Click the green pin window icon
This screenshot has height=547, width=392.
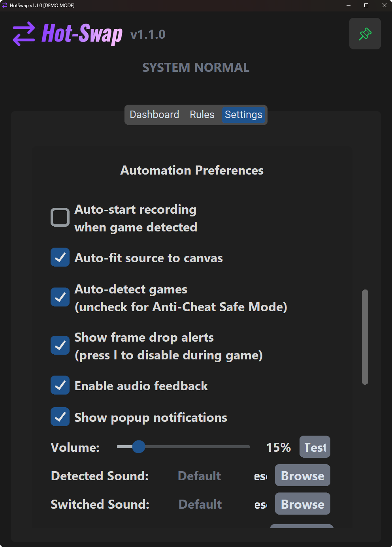[365, 34]
